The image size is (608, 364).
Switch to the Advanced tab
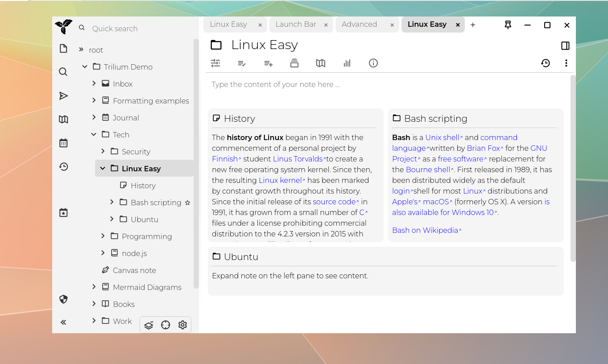(x=359, y=25)
